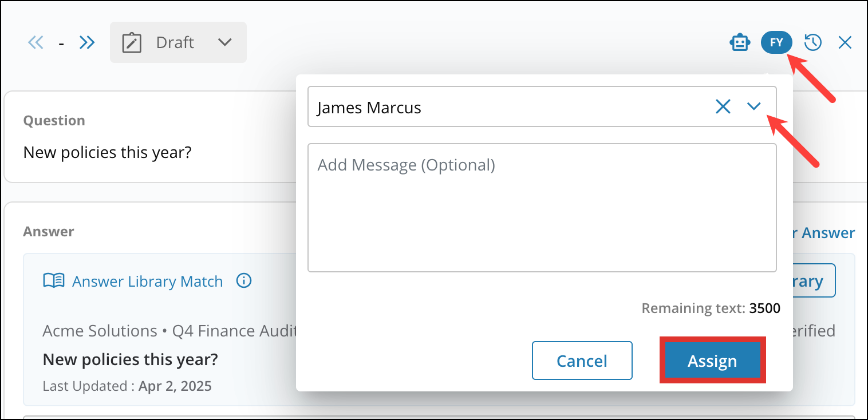Image resolution: width=868 pixels, height=420 pixels.
Task: View the info icon beside Answer Library Match
Action: click(x=244, y=280)
